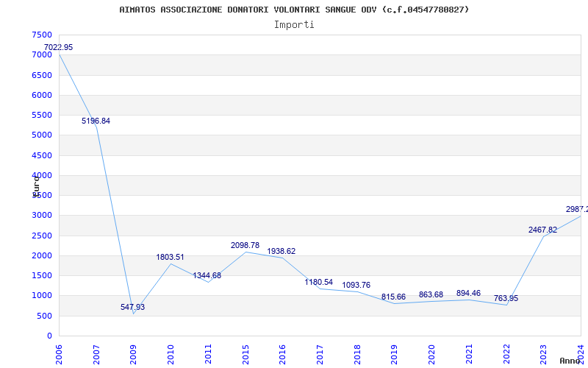Click the 1938.62 value label

coord(281,251)
